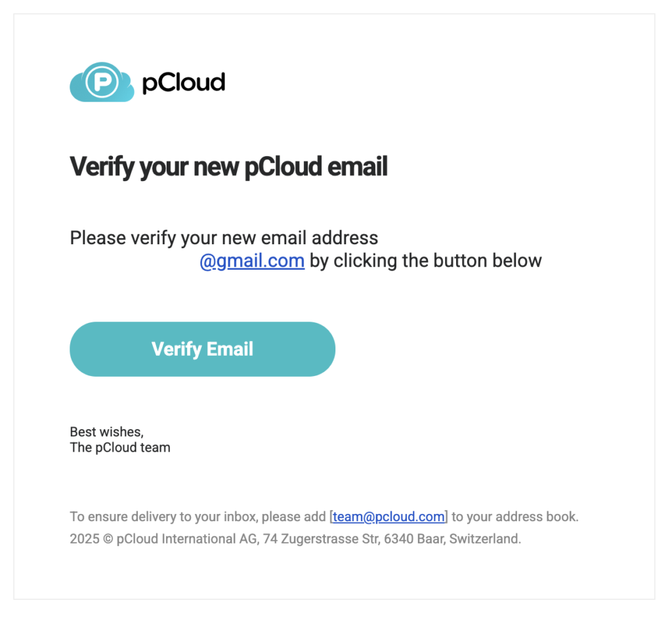
Task: Click the copyright © symbol in the footer
Action: coord(108,540)
